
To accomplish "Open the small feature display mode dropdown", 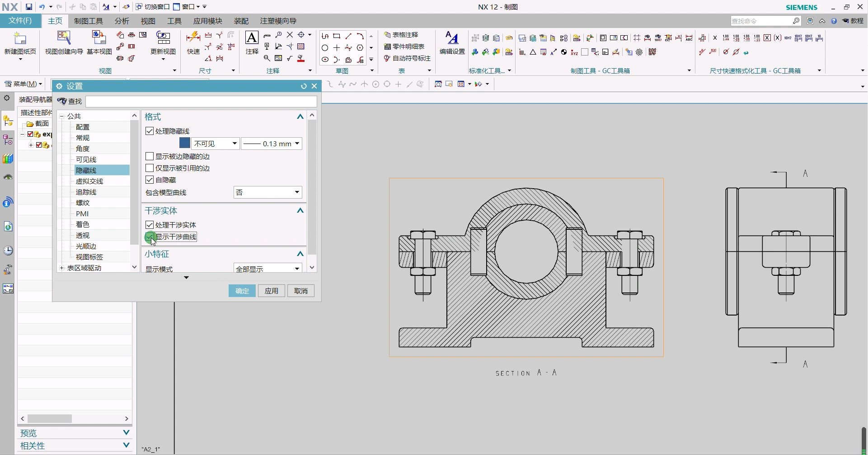I will tap(267, 269).
